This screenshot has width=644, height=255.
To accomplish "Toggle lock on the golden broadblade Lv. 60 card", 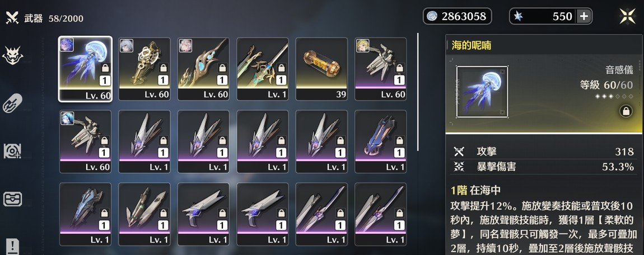I will click(223, 68).
